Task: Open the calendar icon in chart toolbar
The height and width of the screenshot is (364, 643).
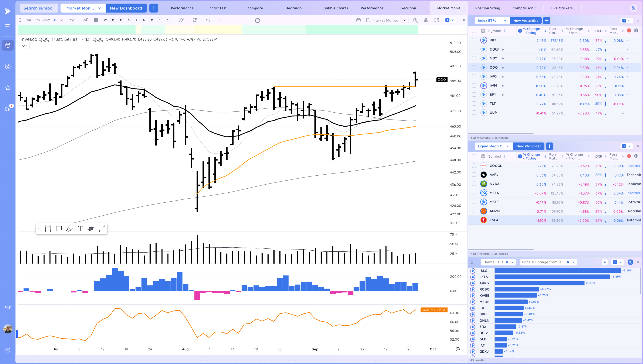Action: point(257,20)
